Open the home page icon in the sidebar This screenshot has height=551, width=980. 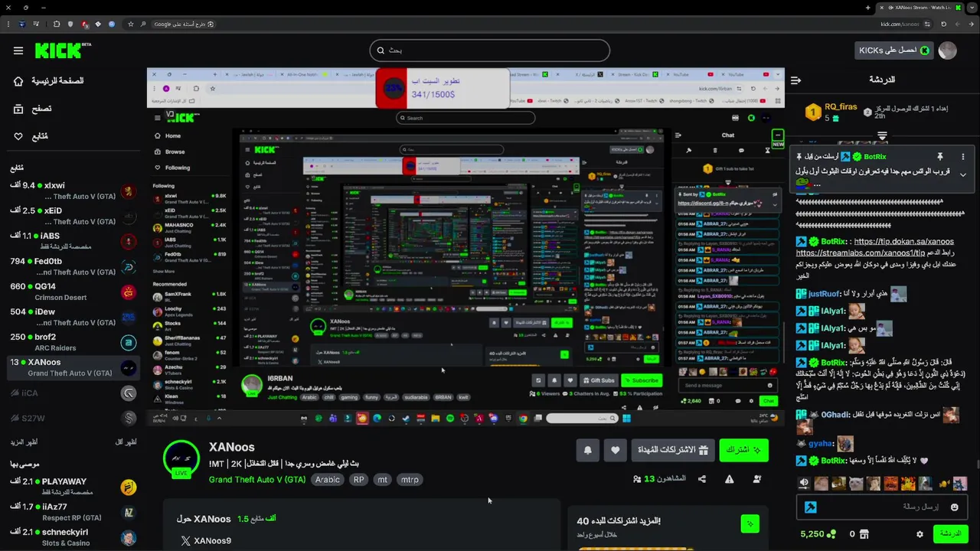point(18,81)
